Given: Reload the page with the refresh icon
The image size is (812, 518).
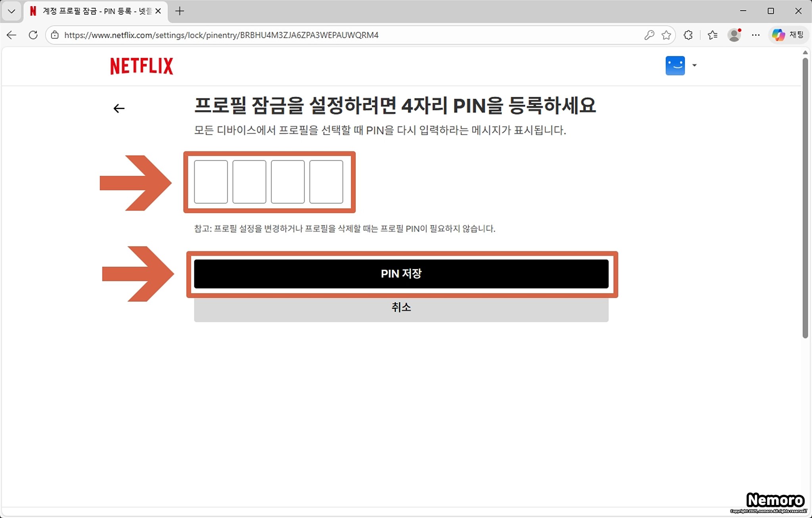Looking at the screenshot, I should pyautogui.click(x=33, y=35).
